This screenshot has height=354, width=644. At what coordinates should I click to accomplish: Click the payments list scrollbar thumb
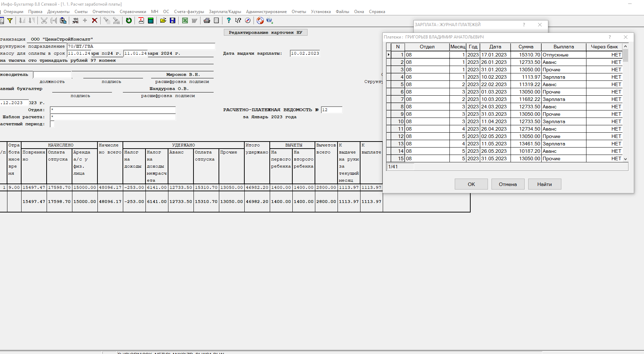click(x=625, y=55)
